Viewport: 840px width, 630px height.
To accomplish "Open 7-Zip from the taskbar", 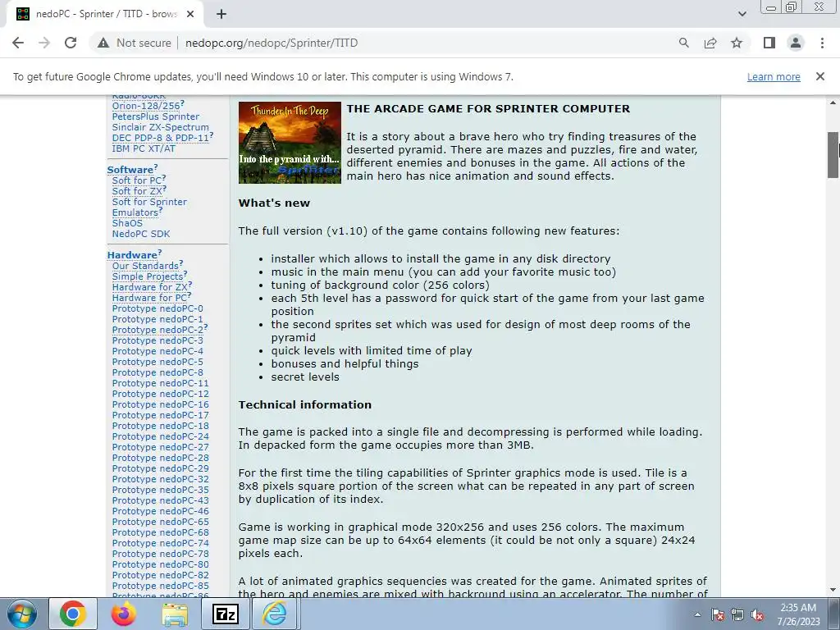I will (x=226, y=614).
